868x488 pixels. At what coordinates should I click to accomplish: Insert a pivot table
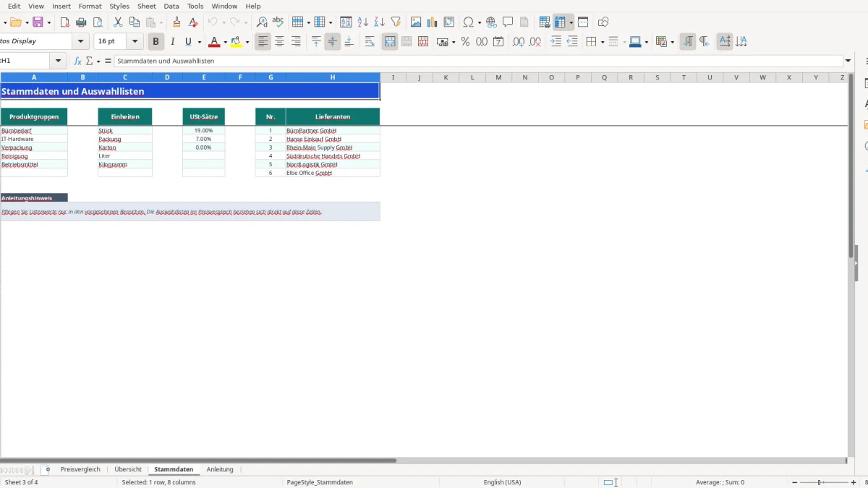[449, 22]
